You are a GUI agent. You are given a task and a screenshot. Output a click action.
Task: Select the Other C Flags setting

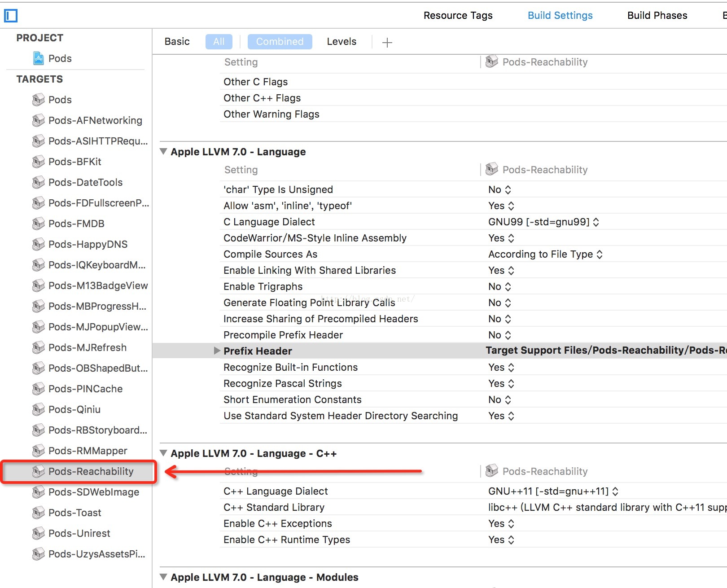pos(256,82)
